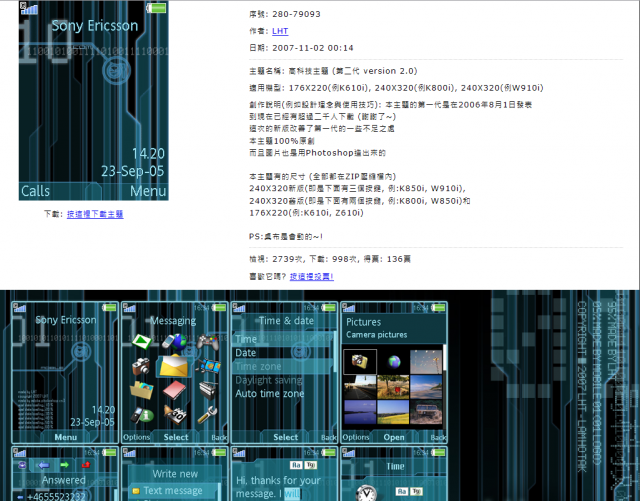This screenshot has width=640, height=501.
Task: Click camera folder thumbnail in Pictures screen
Action: 360,361
